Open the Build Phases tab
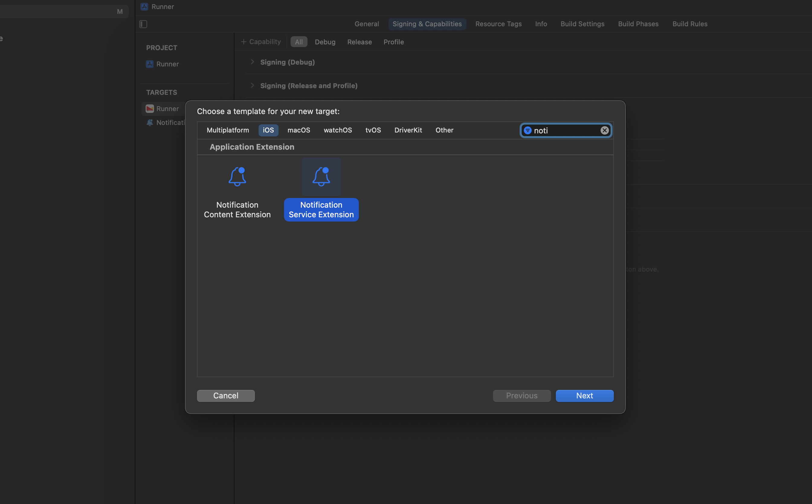 (x=638, y=24)
